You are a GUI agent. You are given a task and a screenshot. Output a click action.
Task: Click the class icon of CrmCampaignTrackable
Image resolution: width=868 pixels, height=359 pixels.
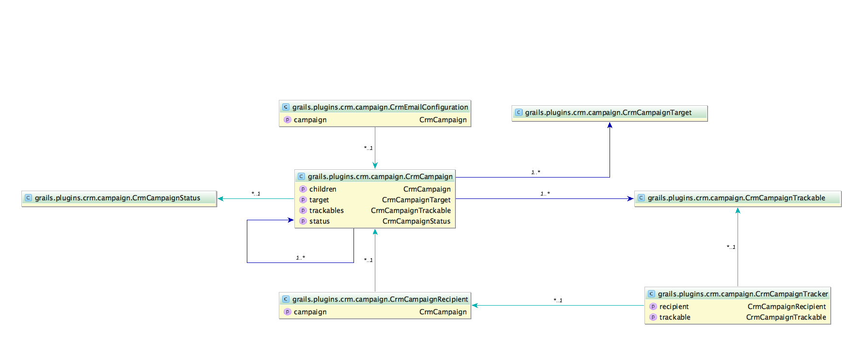coord(641,198)
